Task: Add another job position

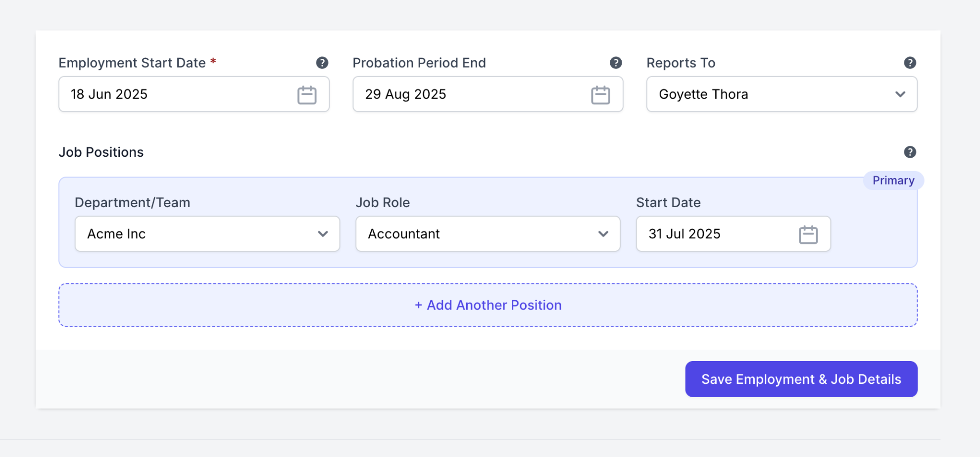Action: [x=488, y=305]
